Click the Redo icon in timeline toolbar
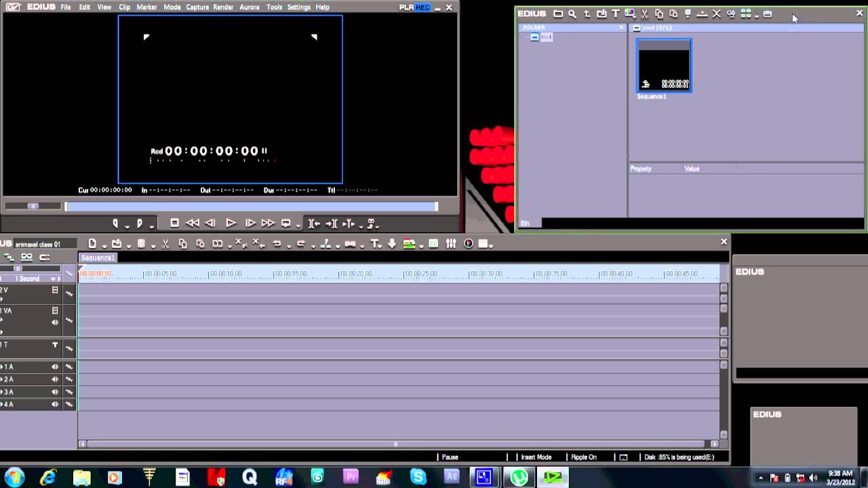Viewport: 868px width, 488px height. [x=301, y=244]
